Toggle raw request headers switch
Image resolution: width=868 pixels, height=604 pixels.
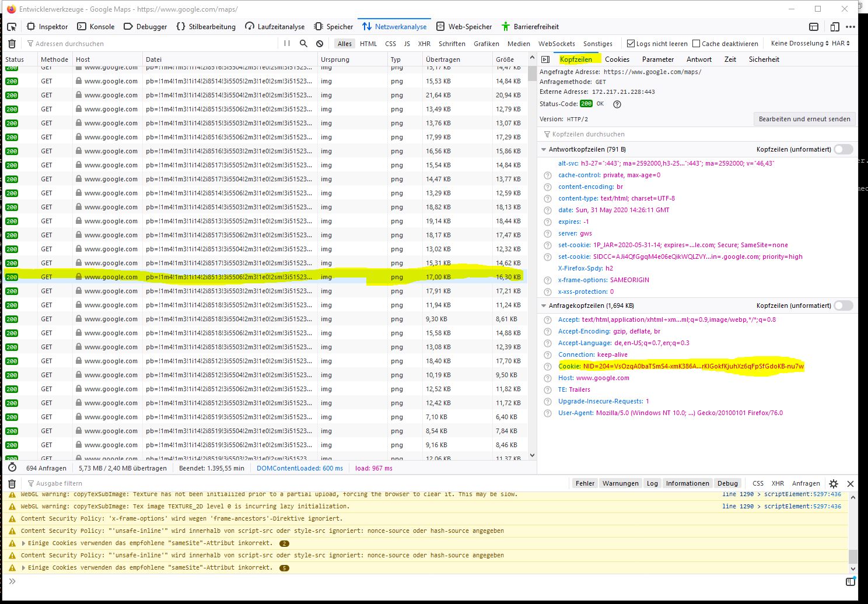[x=843, y=305]
